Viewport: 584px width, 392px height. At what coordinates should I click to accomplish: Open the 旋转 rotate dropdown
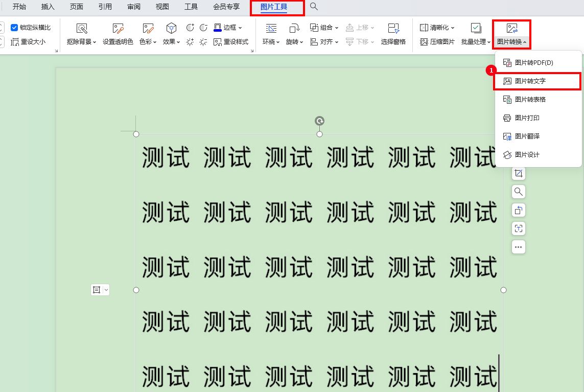[295, 42]
